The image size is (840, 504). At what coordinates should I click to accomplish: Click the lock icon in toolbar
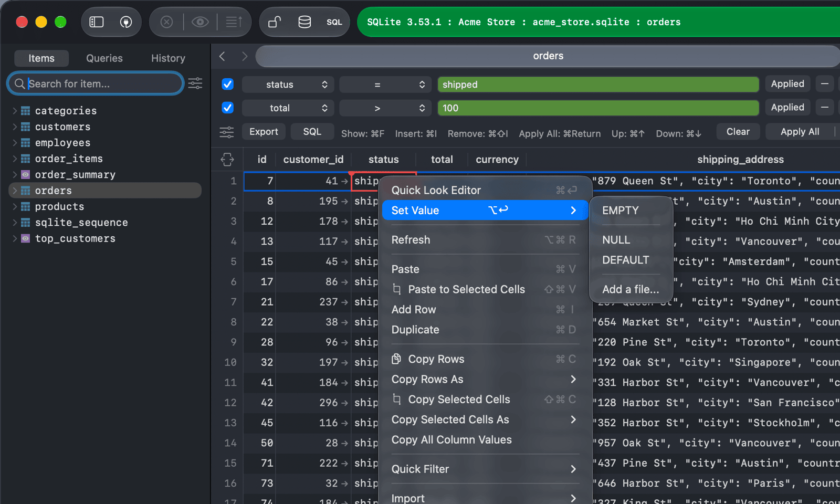pyautogui.click(x=275, y=22)
